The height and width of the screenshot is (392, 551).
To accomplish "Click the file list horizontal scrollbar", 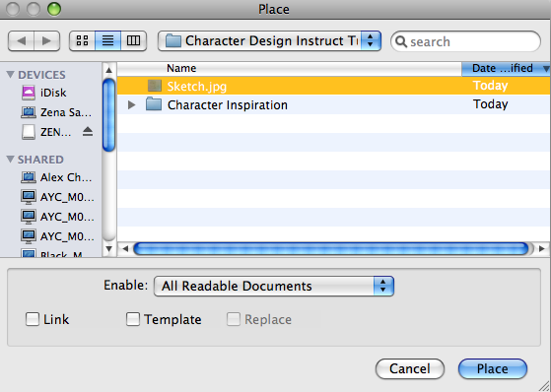I will pos(331,248).
